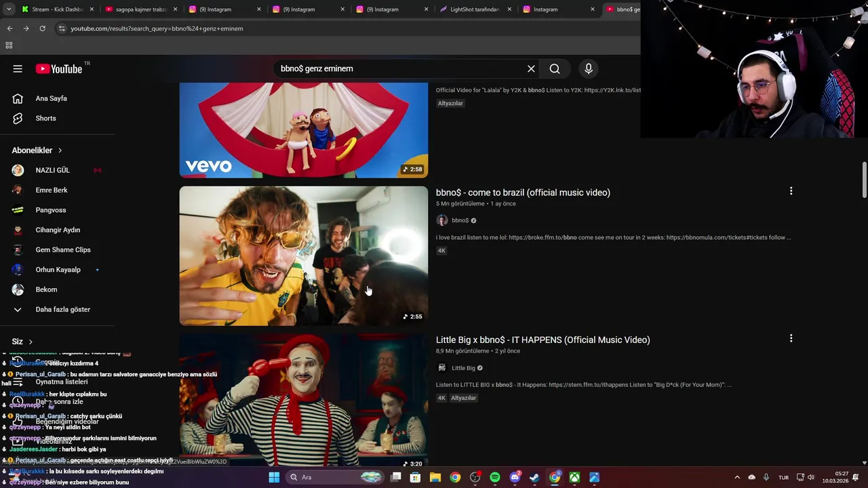Click Altyazılar badge under Lalala video

pos(450,103)
